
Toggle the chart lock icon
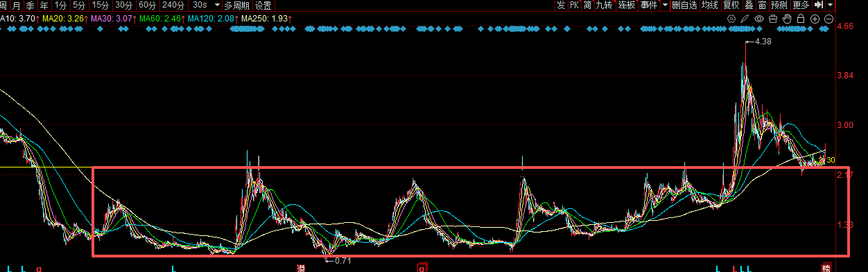(801, 19)
